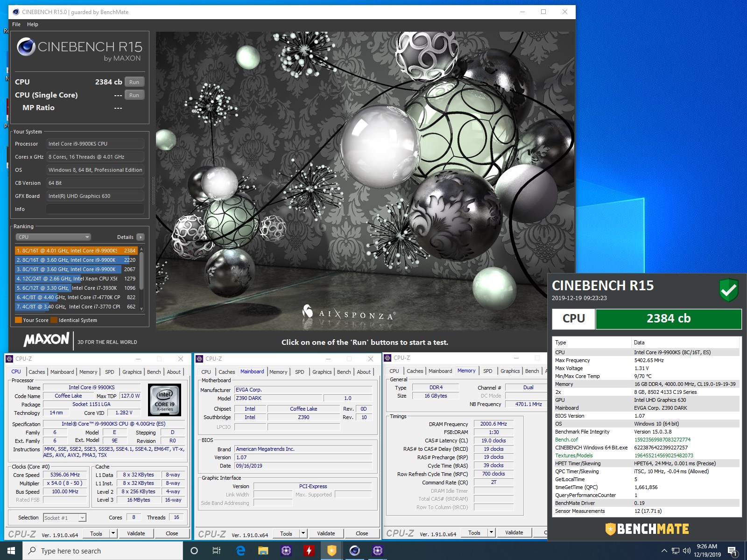Viewport: 747px width, 560px height.
Task: Click Intel Core i9 X-series logo in CPU-Z
Action: pyautogui.click(x=164, y=400)
